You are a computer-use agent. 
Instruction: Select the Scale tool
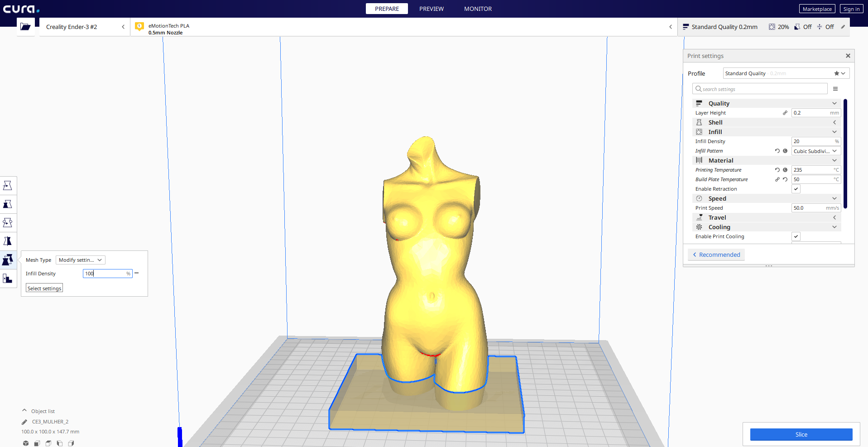pos(8,204)
